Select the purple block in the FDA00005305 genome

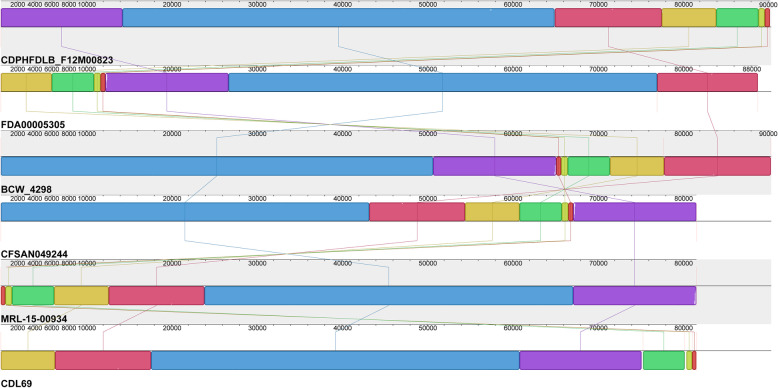pyautogui.click(x=167, y=82)
